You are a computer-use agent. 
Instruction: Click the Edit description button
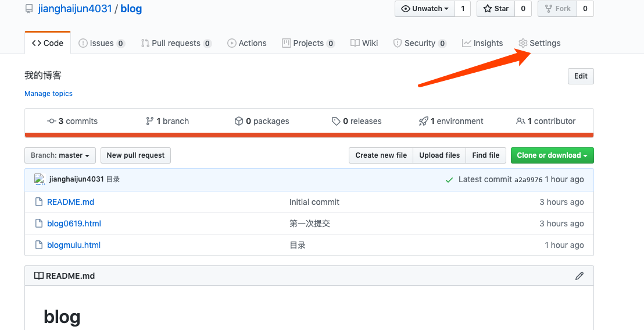[581, 76]
